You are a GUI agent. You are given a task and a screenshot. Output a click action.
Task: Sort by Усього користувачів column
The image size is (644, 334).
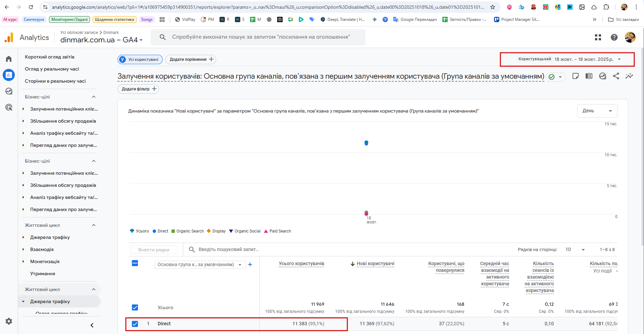301,264
